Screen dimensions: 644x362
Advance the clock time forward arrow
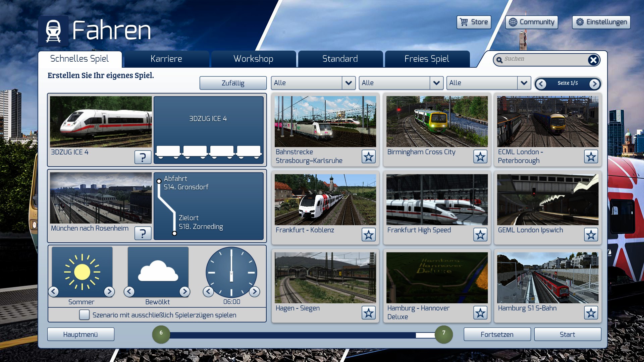pos(255,292)
